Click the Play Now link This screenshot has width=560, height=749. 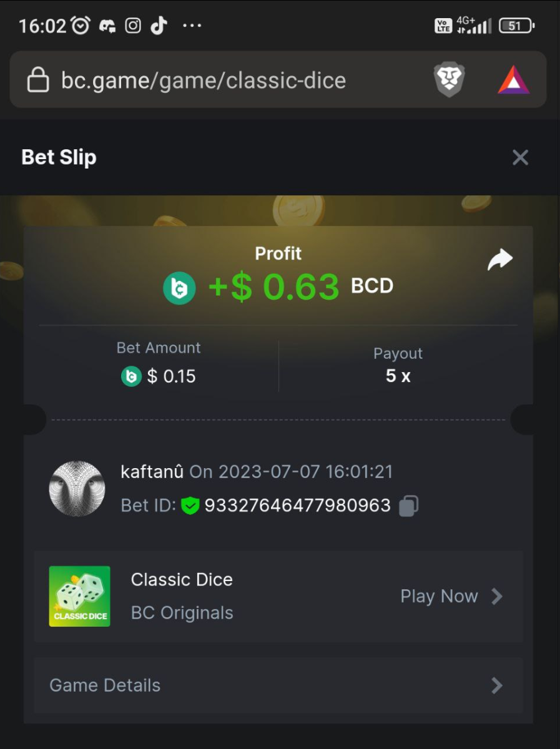point(439,596)
